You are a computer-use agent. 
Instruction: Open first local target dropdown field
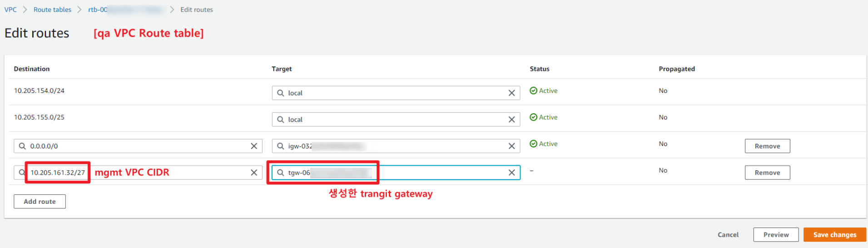click(x=395, y=93)
